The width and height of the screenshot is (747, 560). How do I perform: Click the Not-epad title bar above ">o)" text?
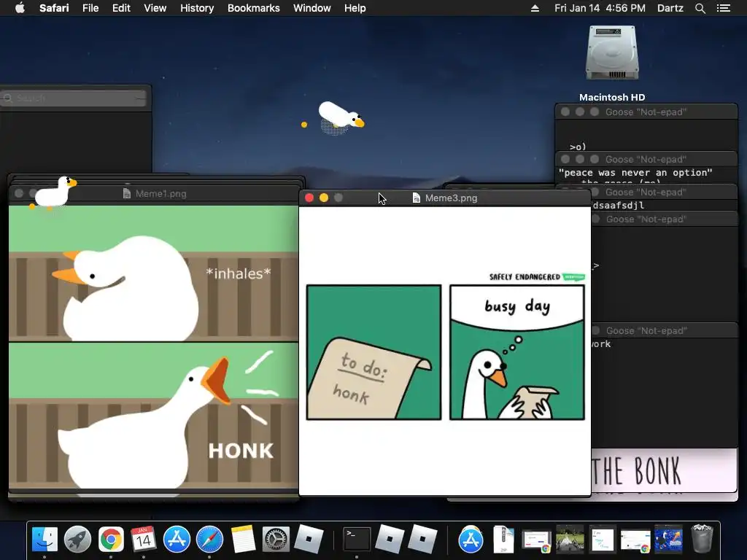click(x=646, y=112)
